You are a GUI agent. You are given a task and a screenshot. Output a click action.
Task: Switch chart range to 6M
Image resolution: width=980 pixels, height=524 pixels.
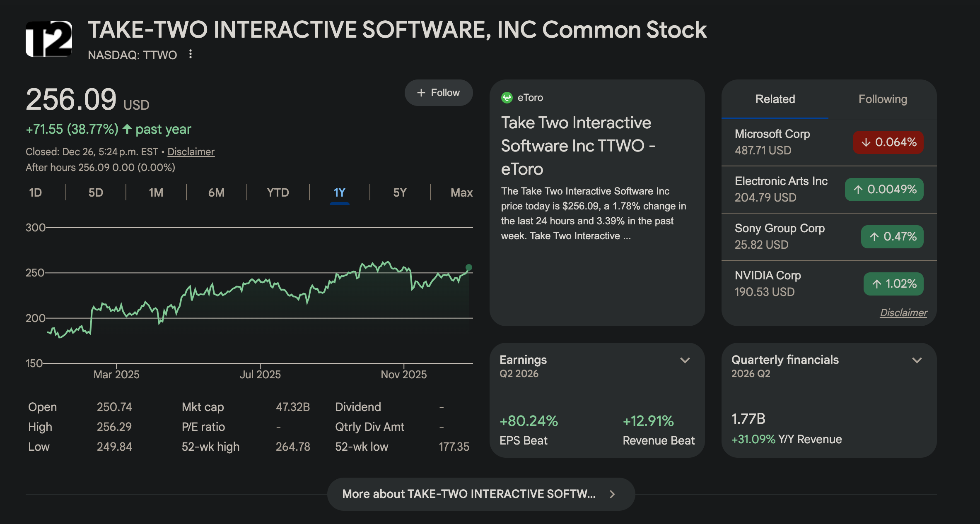(x=216, y=192)
